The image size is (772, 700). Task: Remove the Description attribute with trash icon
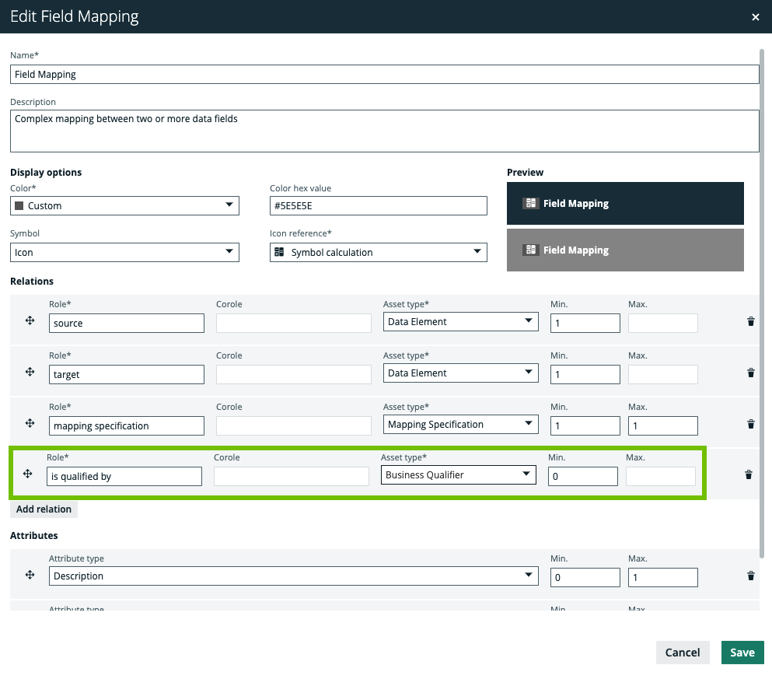click(x=750, y=576)
